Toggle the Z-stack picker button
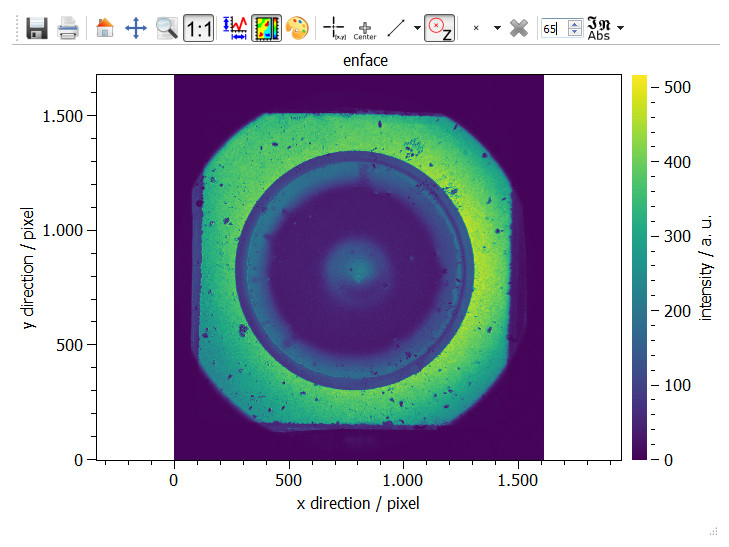The image size is (729, 547). [439, 28]
